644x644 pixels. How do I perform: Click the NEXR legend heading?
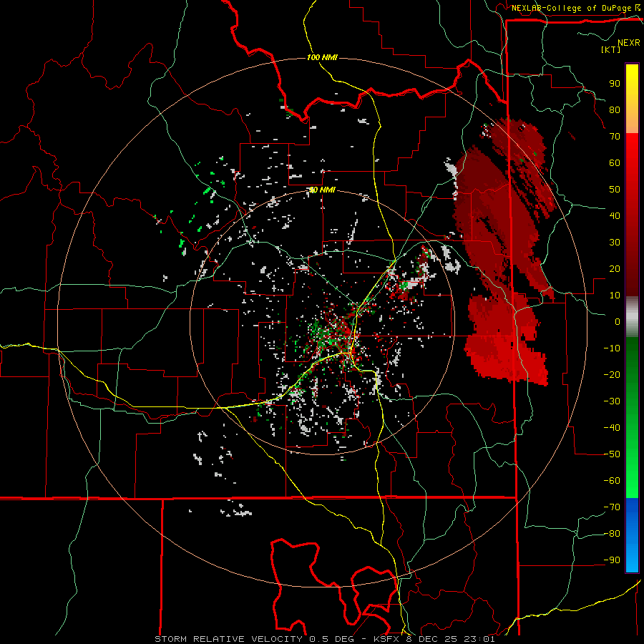tap(628, 43)
